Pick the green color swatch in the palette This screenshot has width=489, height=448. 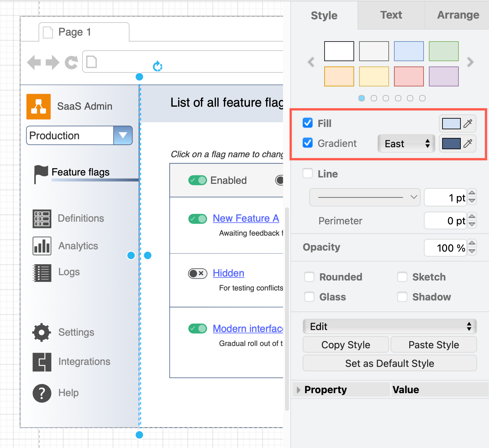(443, 51)
